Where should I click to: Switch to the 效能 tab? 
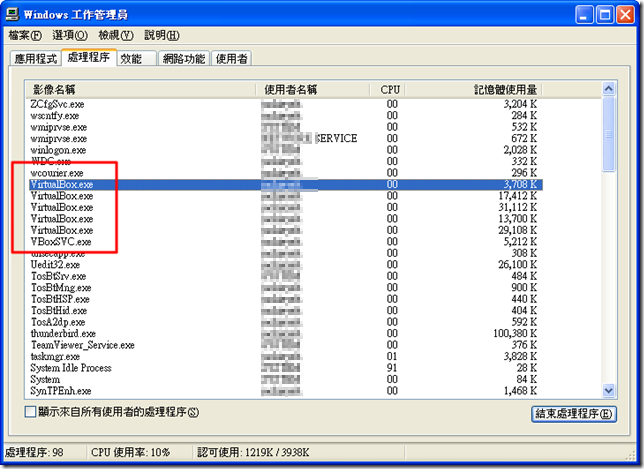pos(137,59)
